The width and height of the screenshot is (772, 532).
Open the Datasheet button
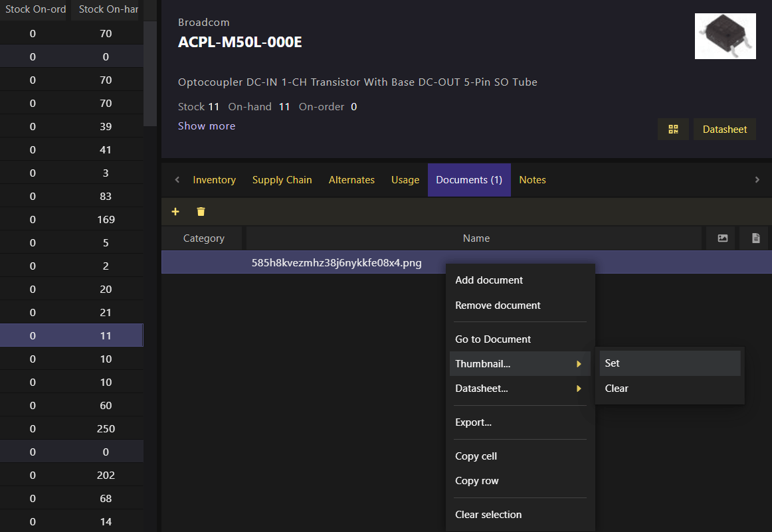(724, 130)
